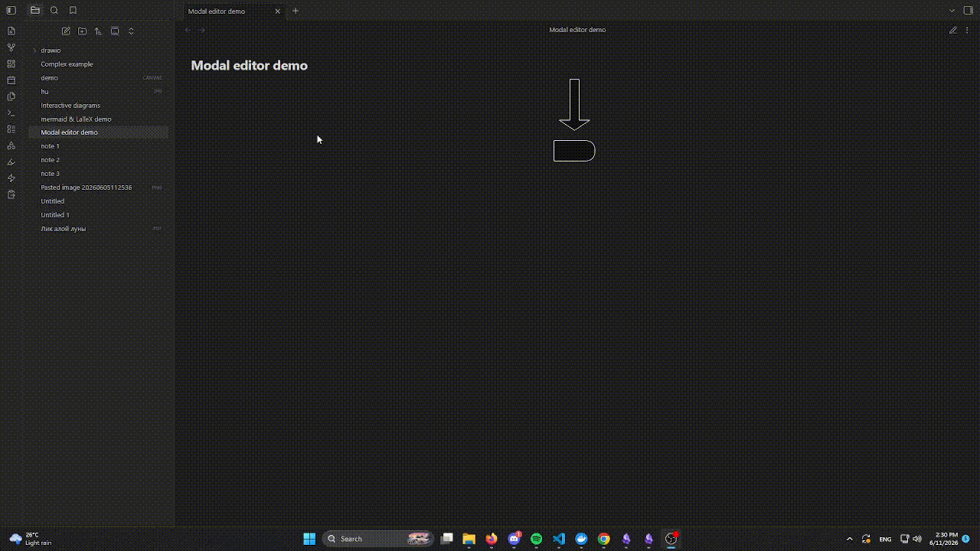Toggle the left sidebar collapse icon
This screenshot has width=980, height=551.
(x=11, y=11)
